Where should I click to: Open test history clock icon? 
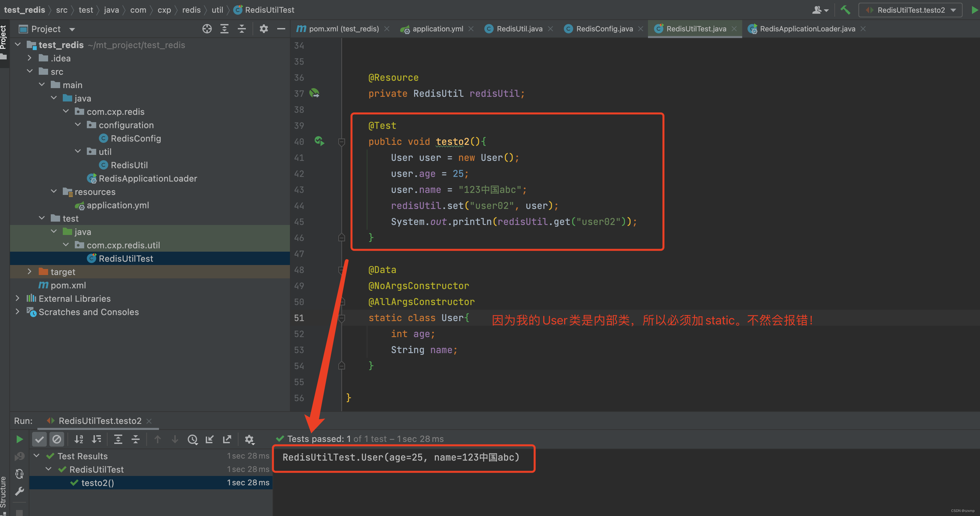click(x=193, y=440)
